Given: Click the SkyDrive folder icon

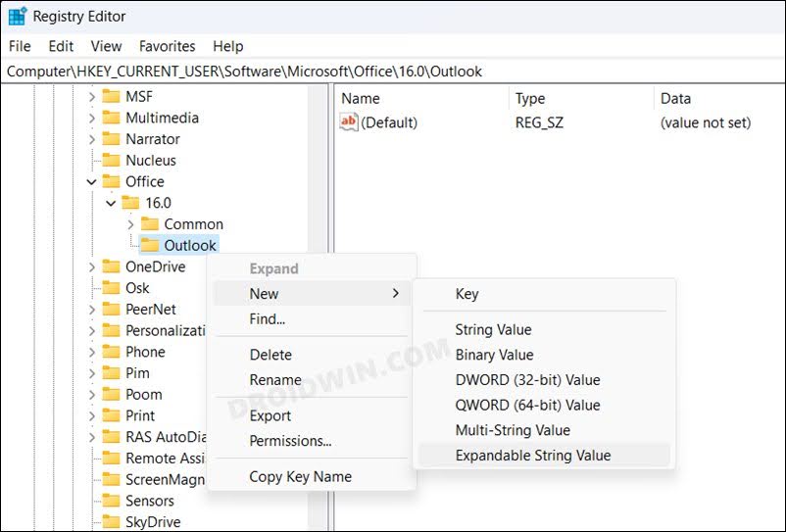Looking at the screenshot, I should (x=112, y=522).
